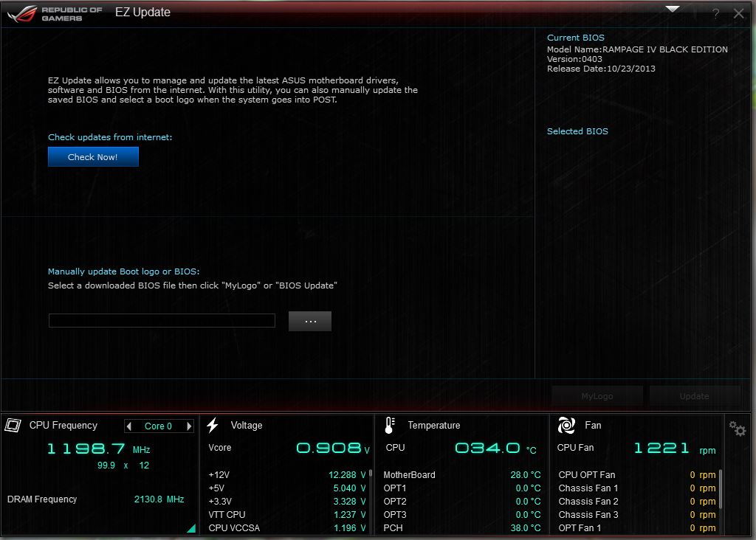Screen dimensions: 756x540
Task: Select the OPT3 temperature row
Action: (x=462, y=515)
